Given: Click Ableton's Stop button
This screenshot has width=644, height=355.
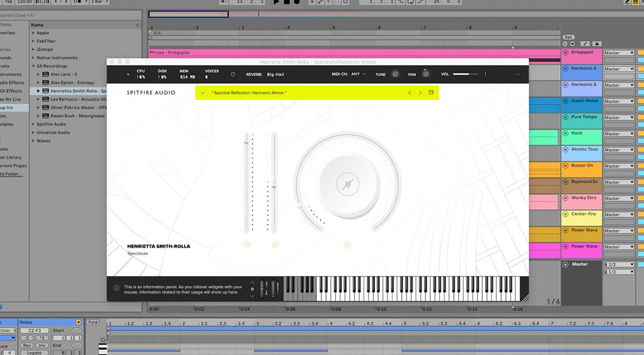Looking at the screenshot, I should [286, 2].
